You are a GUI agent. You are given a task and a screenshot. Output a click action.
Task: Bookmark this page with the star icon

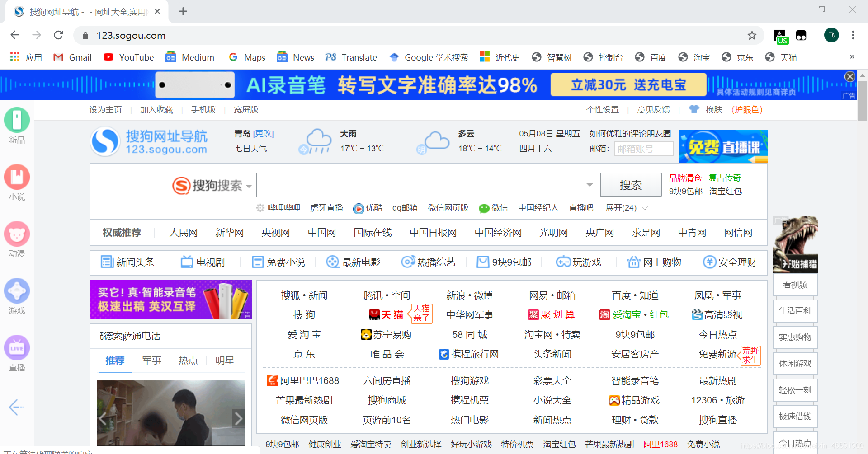(x=752, y=35)
